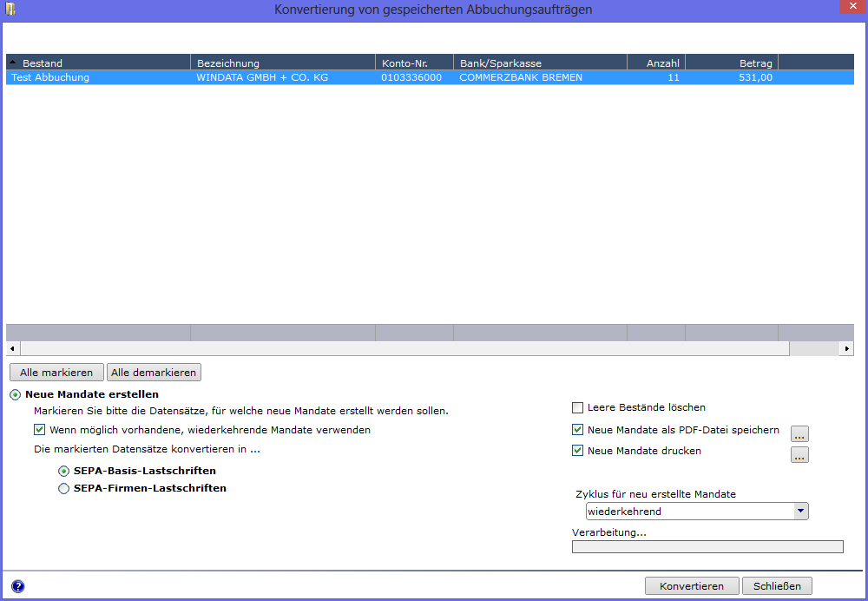
Task: Click the horizontal scrollbar left arrow
Action: 12,348
